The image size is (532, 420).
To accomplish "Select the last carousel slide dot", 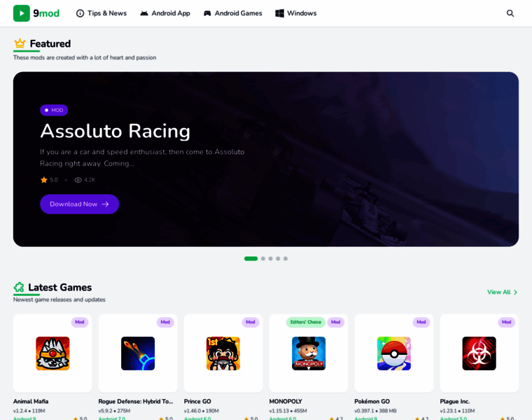I will 286,258.
